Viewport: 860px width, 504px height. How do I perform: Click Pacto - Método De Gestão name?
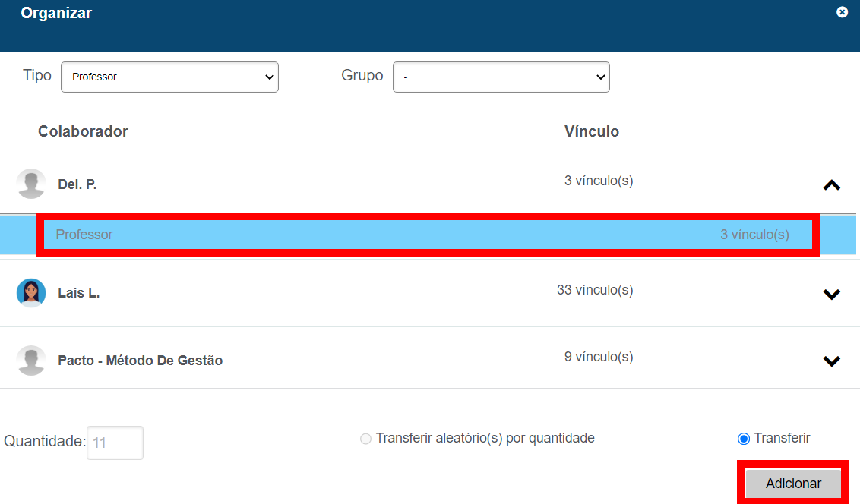click(x=141, y=361)
